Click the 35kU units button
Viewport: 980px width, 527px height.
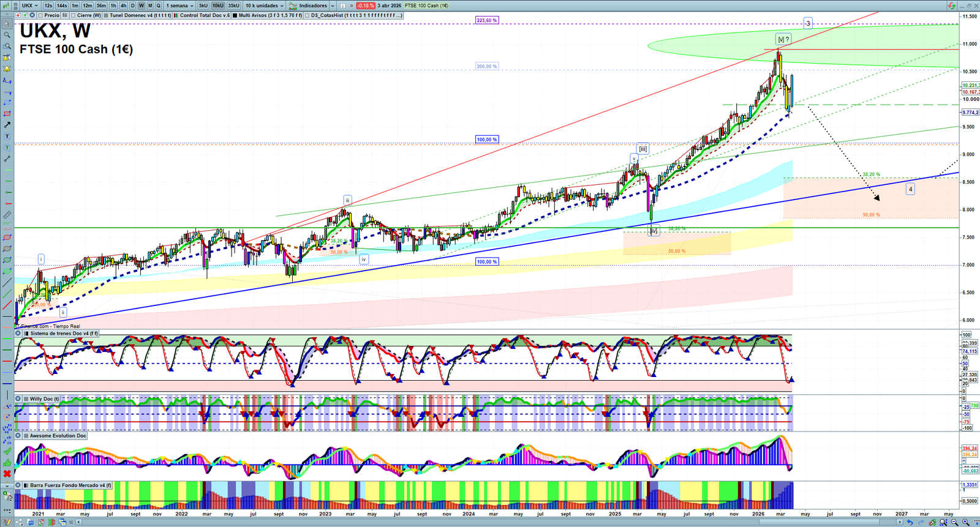click(233, 6)
